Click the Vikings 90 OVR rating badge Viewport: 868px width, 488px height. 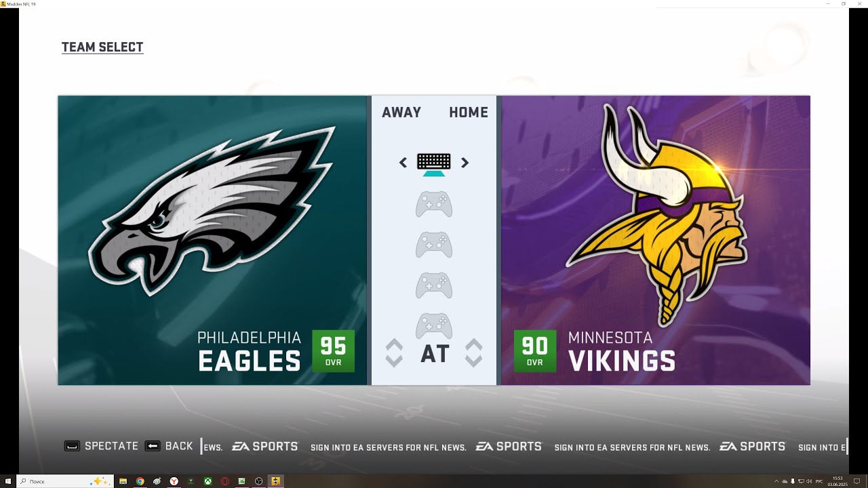click(x=535, y=350)
